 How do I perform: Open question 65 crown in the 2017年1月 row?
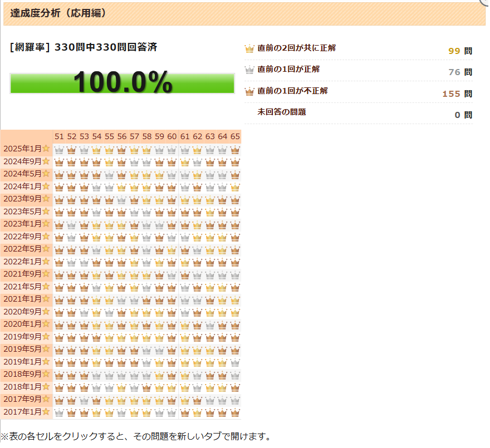(235, 410)
